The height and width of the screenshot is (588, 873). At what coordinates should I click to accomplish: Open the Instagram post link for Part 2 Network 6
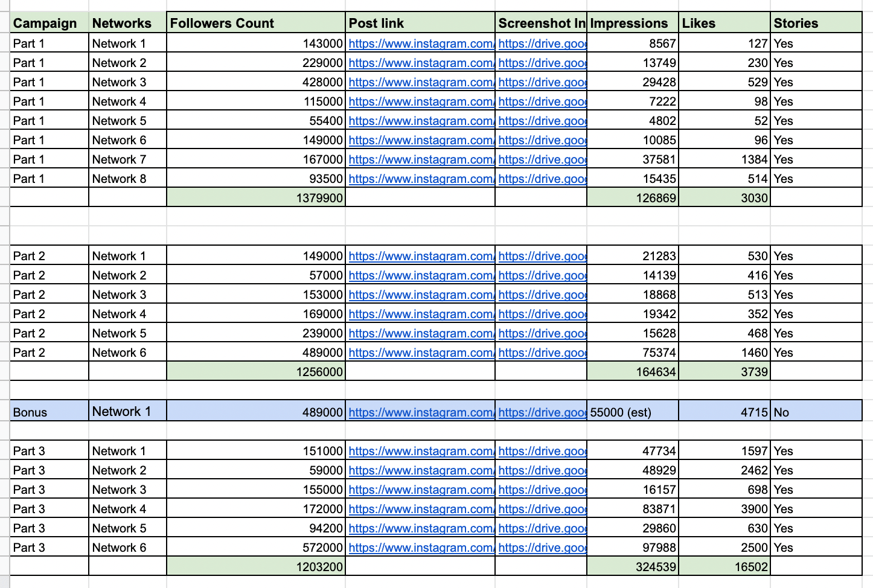[x=421, y=353]
